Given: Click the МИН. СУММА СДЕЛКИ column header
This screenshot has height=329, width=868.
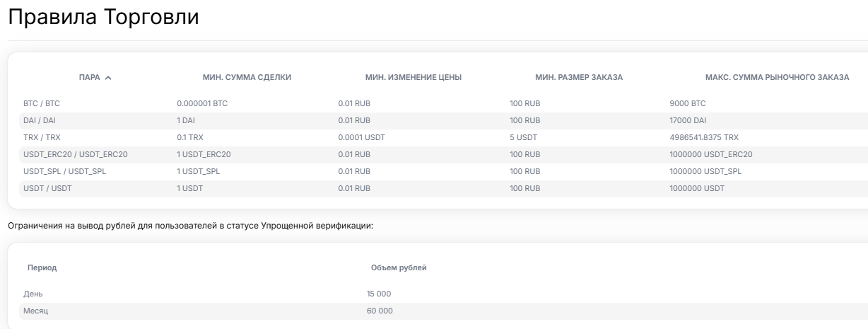Looking at the screenshot, I should (x=247, y=77).
